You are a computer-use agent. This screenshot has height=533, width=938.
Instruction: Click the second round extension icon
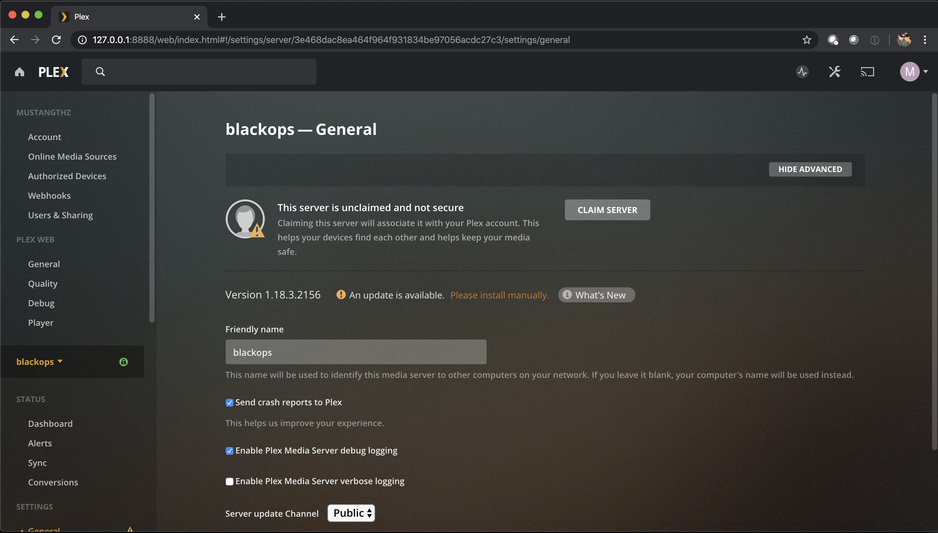[x=854, y=40]
